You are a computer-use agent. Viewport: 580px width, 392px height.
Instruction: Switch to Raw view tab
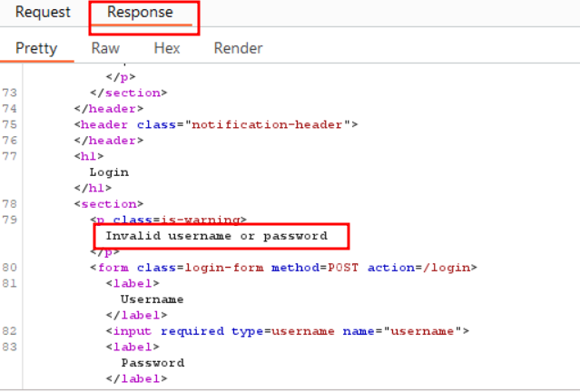click(105, 48)
